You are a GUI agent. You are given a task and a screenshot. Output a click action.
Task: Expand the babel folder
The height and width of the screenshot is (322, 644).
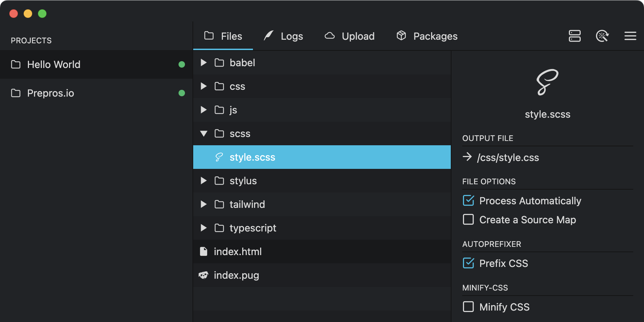pyautogui.click(x=204, y=63)
